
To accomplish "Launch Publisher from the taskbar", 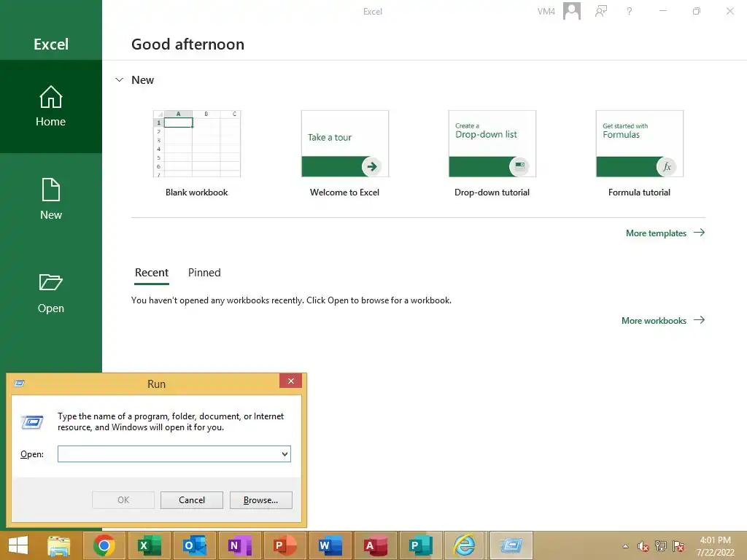I will pyautogui.click(x=420, y=545).
